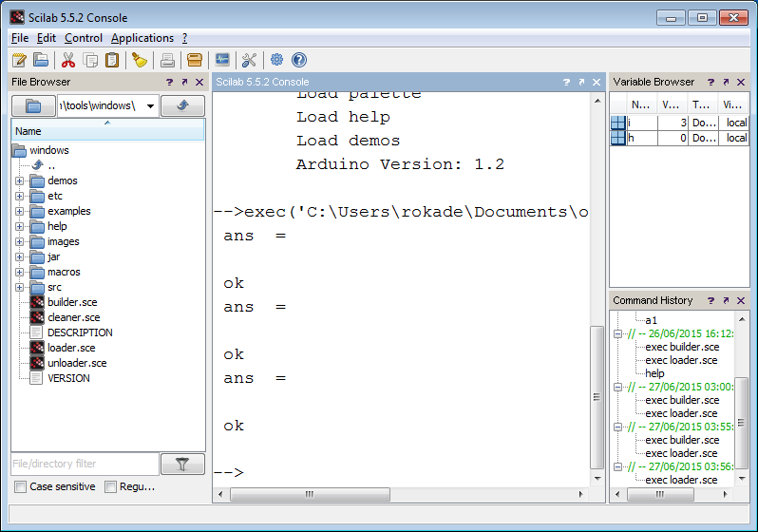Select variable h row in Variable Browser
Screen dimensions: 758x532
point(679,139)
